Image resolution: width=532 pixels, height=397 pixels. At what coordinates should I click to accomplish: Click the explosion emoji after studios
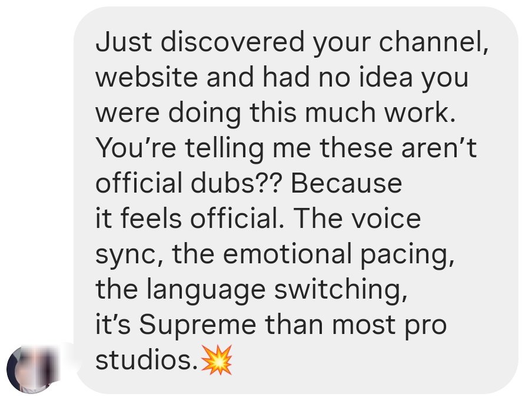pos(217,360)
